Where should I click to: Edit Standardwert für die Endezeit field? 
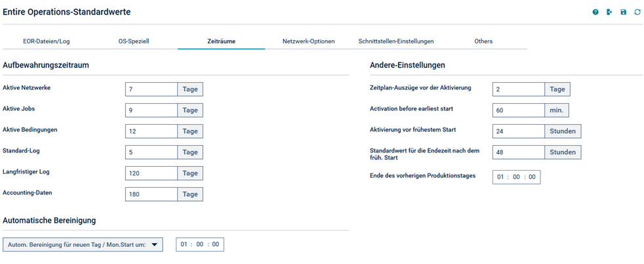pos(518,152)
